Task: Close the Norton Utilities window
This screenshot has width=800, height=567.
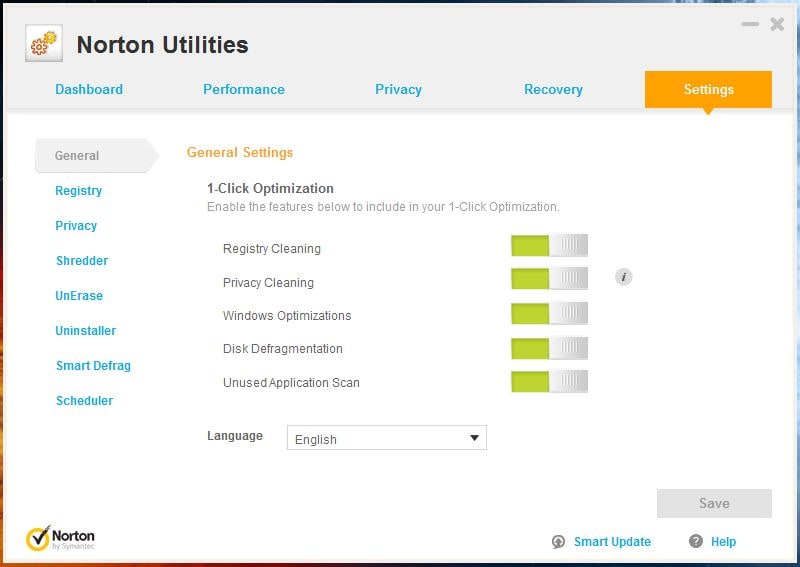Action: coord(777,24)
